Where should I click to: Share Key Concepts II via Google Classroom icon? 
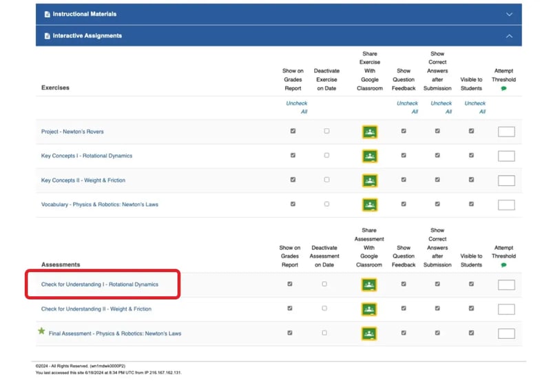coord(370,180)
